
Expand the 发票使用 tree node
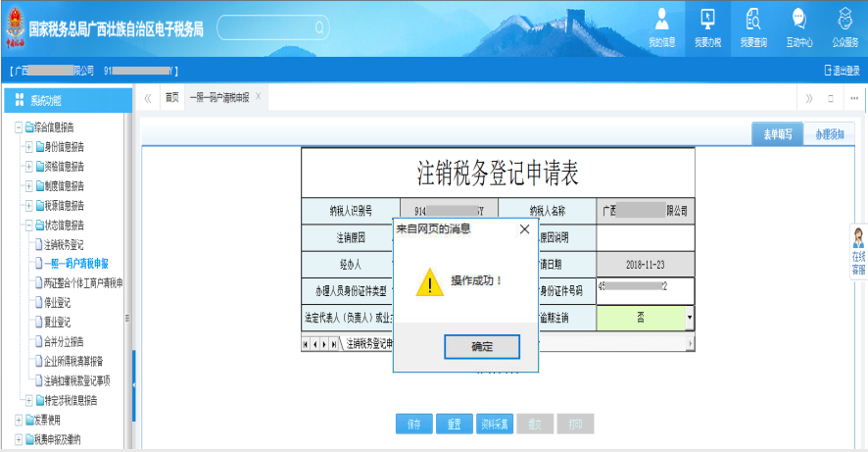tap(18, 420)
